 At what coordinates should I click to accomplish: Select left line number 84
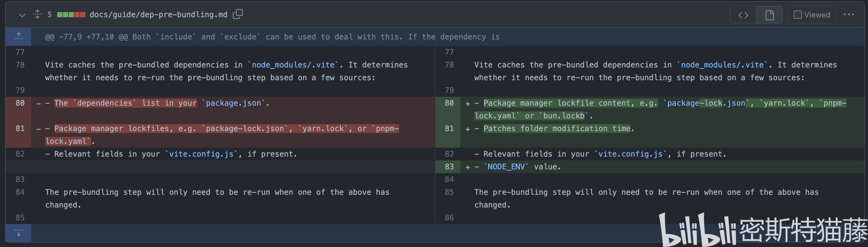[x=20, y=192]
